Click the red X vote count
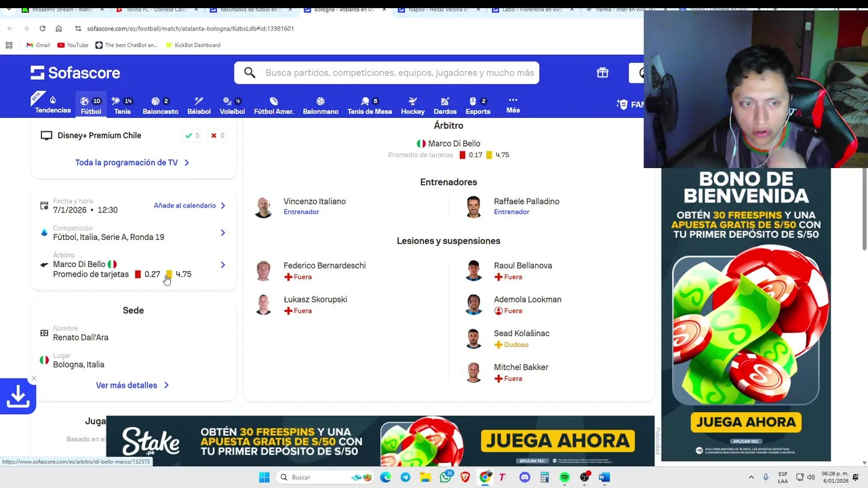 [x=217, y=136]
